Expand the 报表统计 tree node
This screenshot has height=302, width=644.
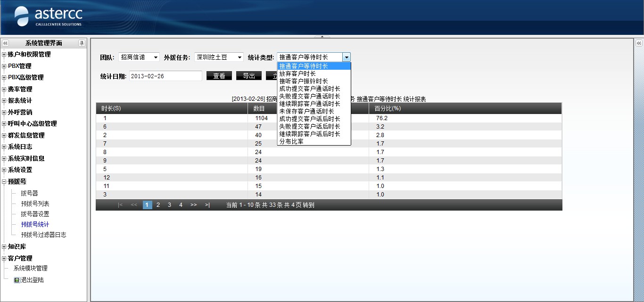[x=4, y=101]
